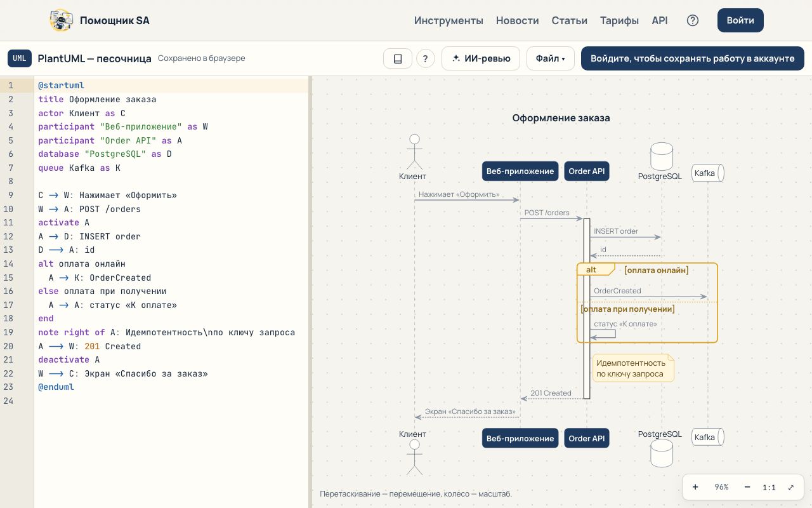Screen dimensions: 812x508
Task: Click the bottom Kafka queue shape
Action: pos(707,438)
